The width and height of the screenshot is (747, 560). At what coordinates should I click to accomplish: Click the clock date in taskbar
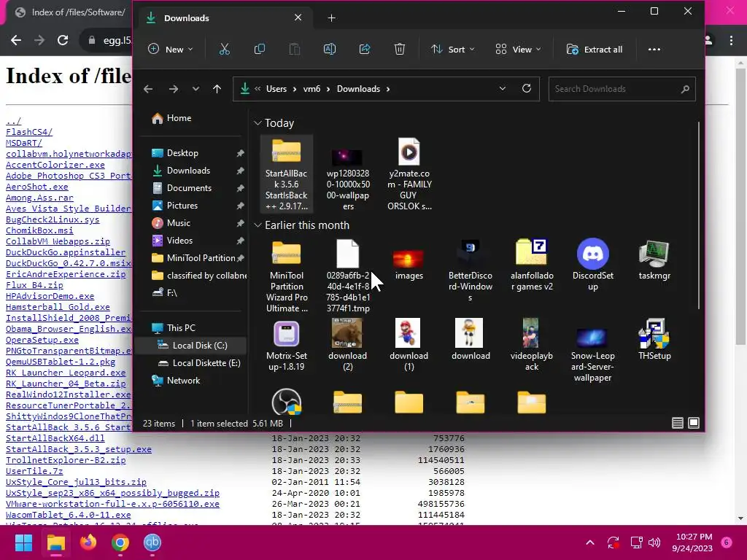pyautogui.click(x=692, y=542)
